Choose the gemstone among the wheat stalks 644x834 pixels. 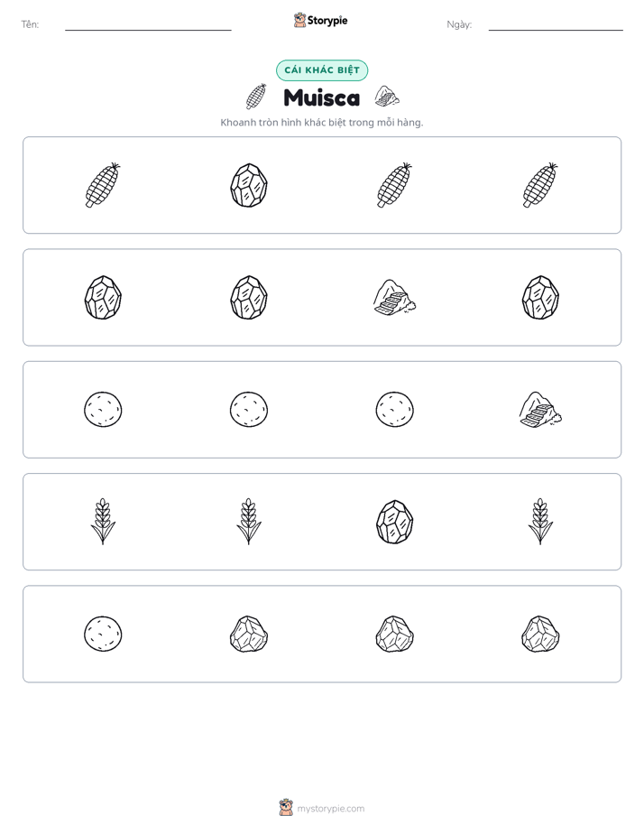(394, 522)
